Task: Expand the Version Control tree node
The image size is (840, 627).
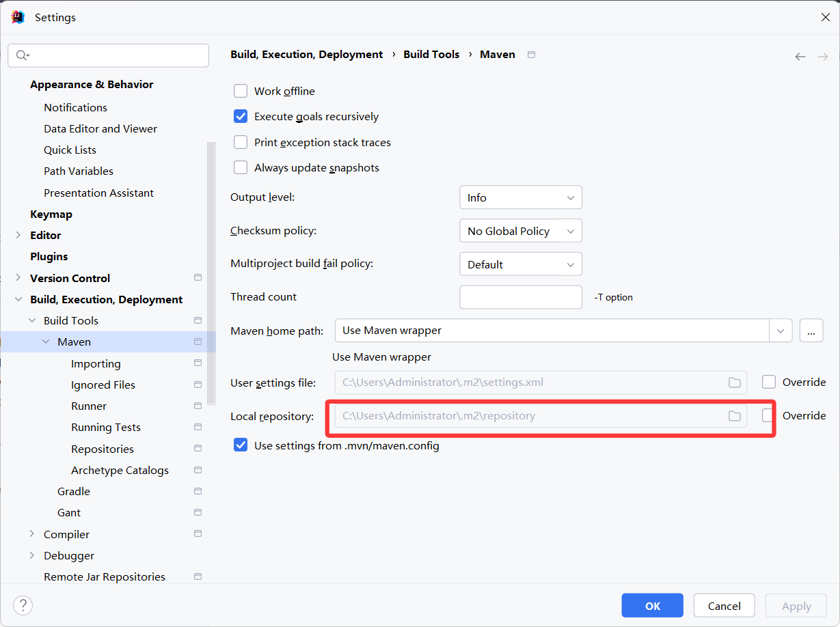Action: tap(18, 278)
